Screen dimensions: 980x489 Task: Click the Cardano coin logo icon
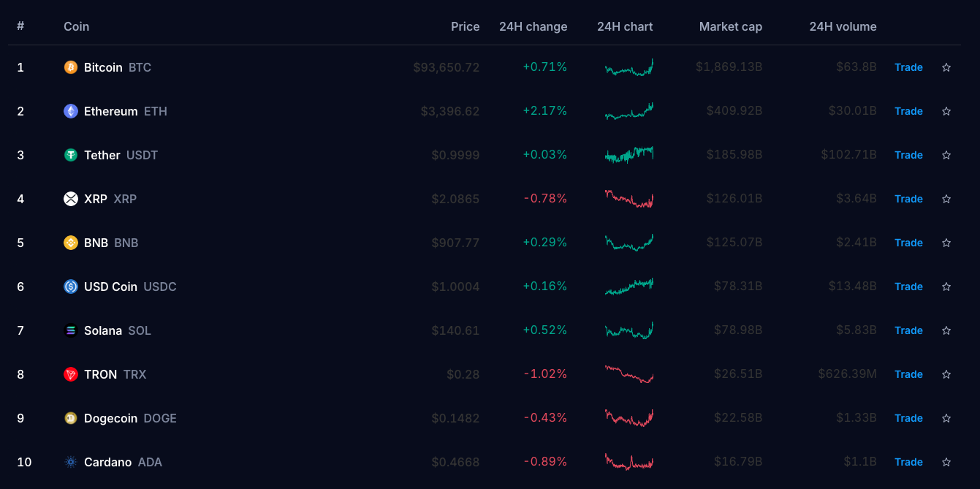(x=71, y=462)
